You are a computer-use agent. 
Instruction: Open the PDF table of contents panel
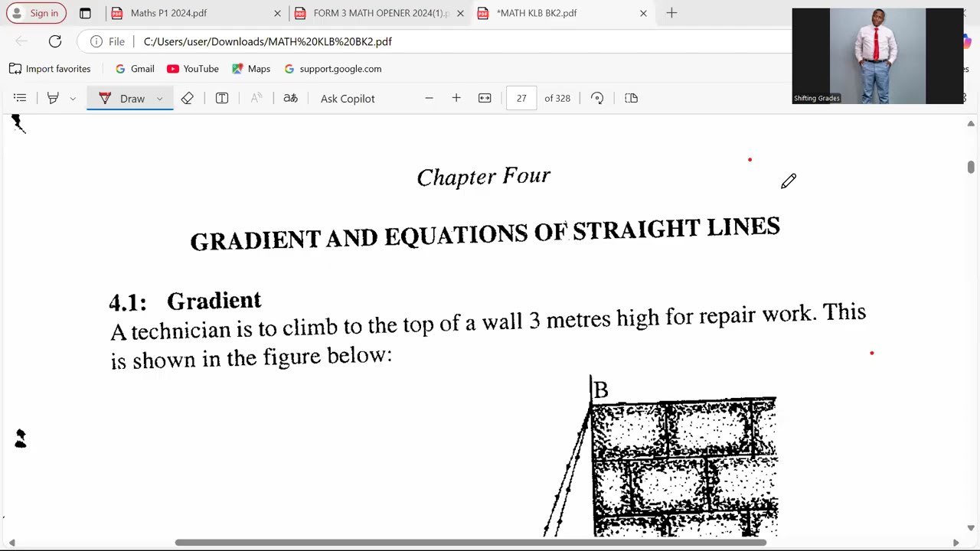click(20, 98)
